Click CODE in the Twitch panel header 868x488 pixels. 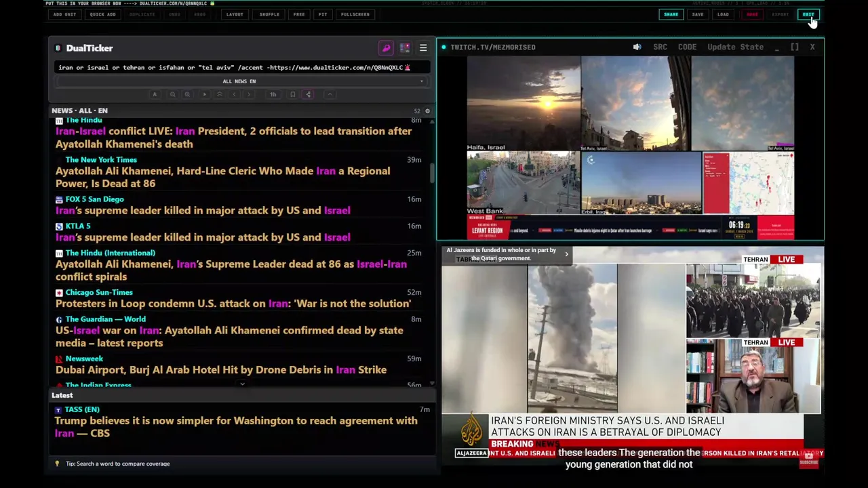point(687,47)
